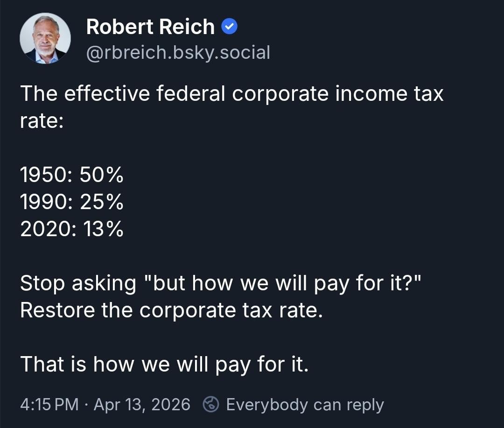This screenshot has height=428, width=504.
Task: Click the words "Stop asking"
Action: [x=78, y=283]
